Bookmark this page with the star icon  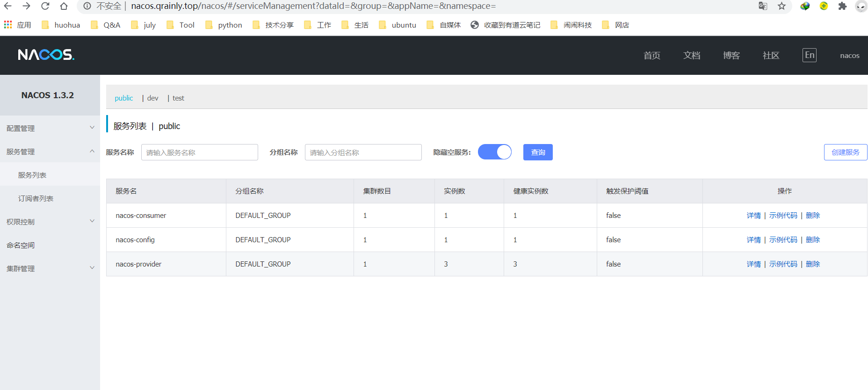click(781, 6)
